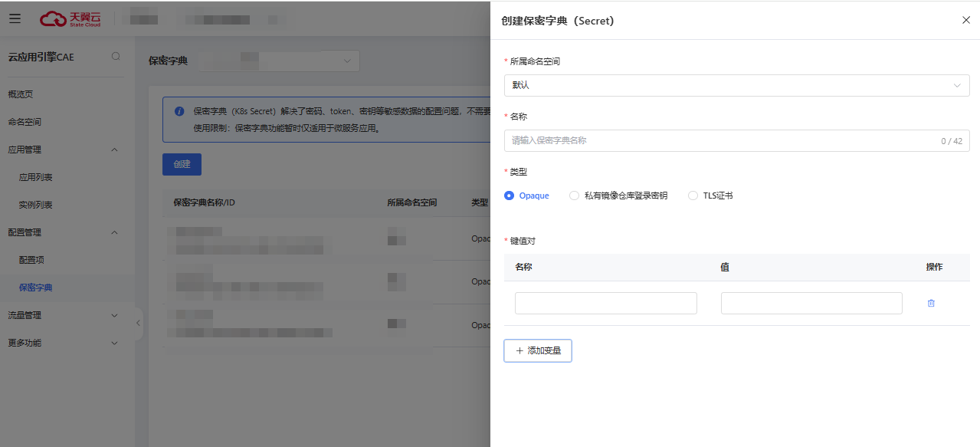The height and width of the screenshot is (447, 980).
Task: Click the sidebar collapse handle arrow
Action: (139, 323)
